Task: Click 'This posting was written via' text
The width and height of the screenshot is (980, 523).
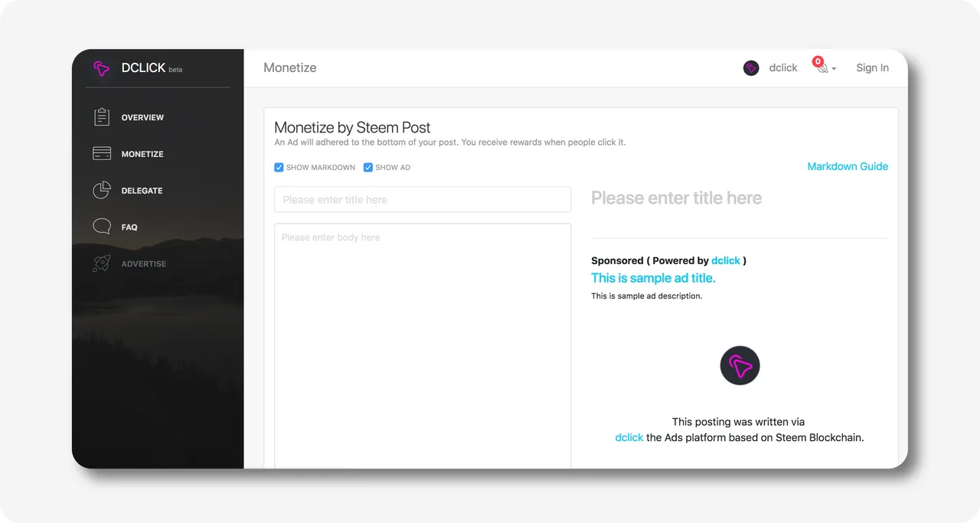Action: (738, 422)
